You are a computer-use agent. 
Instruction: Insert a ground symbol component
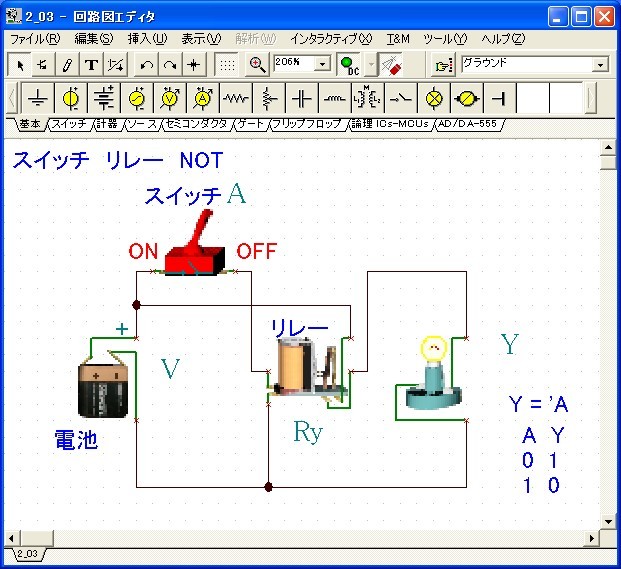pyautogui.click(x=38, y=99)
